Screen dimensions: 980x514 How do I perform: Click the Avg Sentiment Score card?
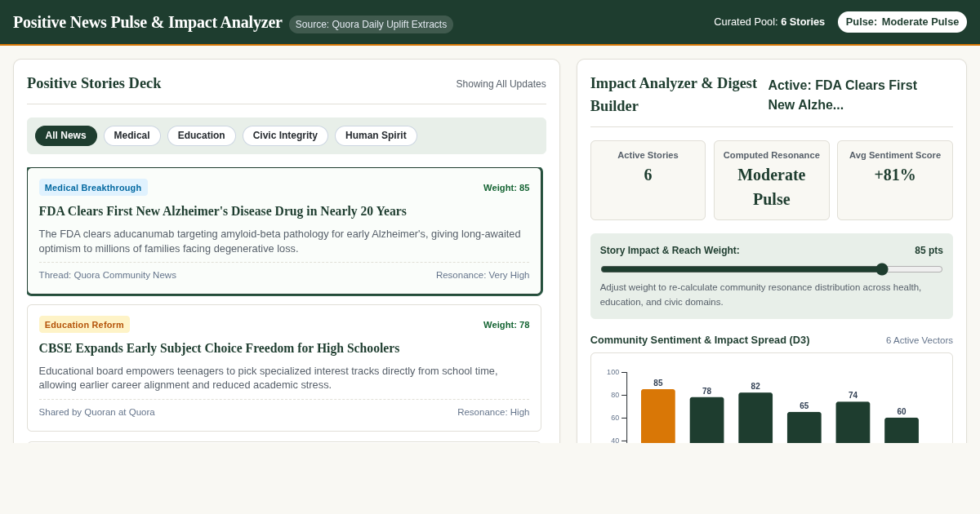click(x=895, y=180)
